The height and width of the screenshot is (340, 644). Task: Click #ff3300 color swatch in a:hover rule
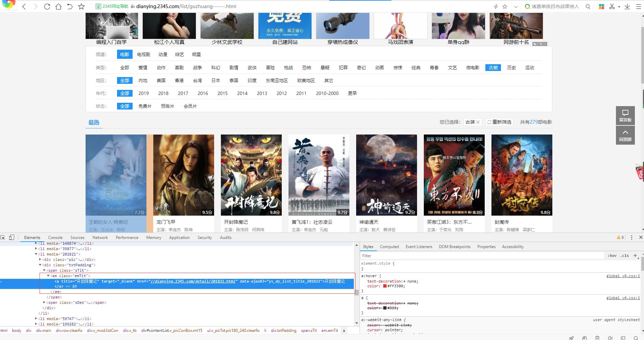click(385, 286)
